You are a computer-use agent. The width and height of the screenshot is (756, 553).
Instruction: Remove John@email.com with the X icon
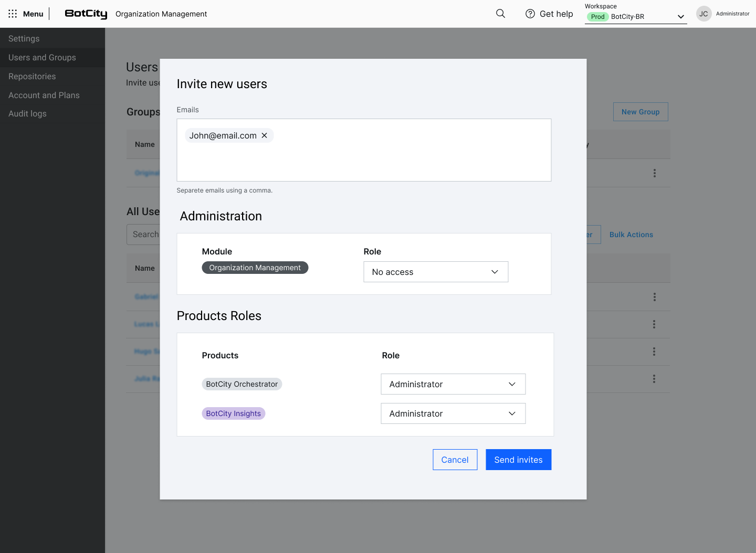[264, 135]
